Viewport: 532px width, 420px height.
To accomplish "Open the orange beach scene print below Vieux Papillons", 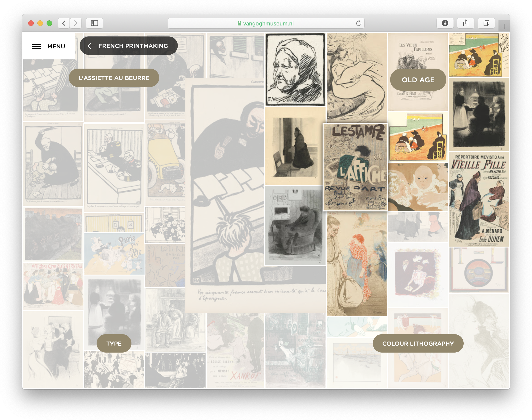I will (418, 137).
